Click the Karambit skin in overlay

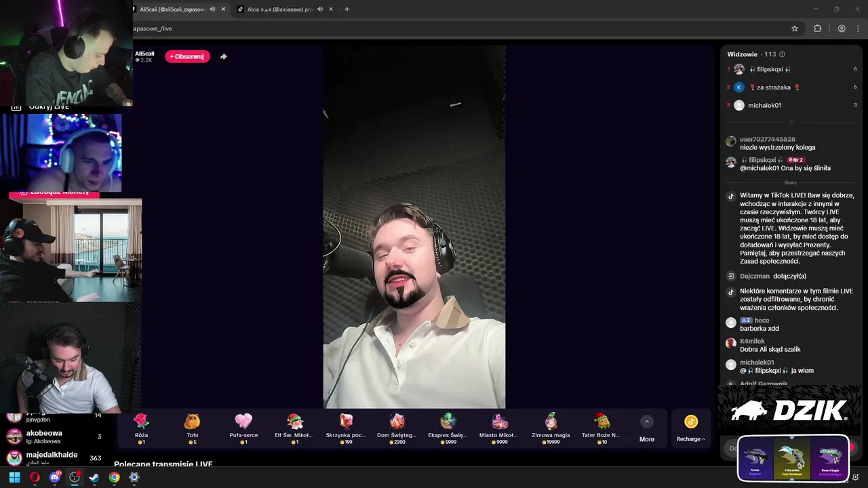(793, 459)
